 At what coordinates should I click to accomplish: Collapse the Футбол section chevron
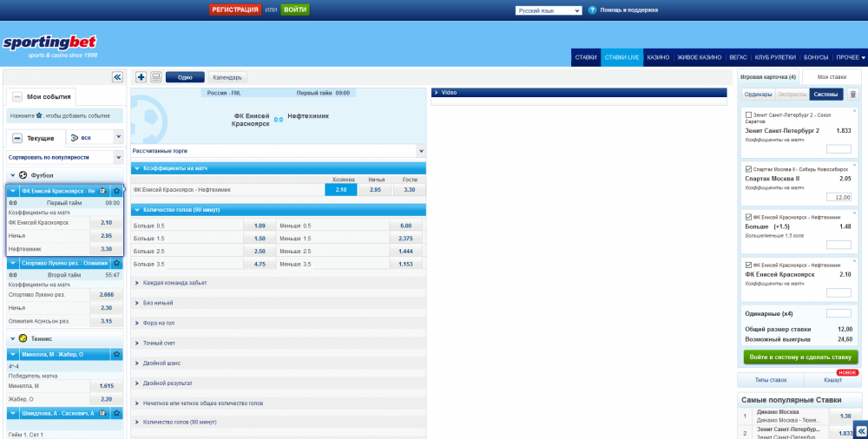tap(13, 175)
